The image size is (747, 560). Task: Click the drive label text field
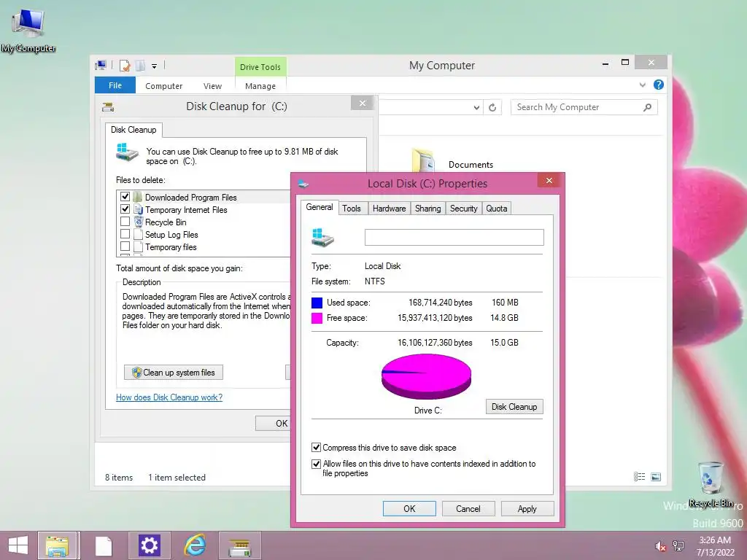pos(454,237)
